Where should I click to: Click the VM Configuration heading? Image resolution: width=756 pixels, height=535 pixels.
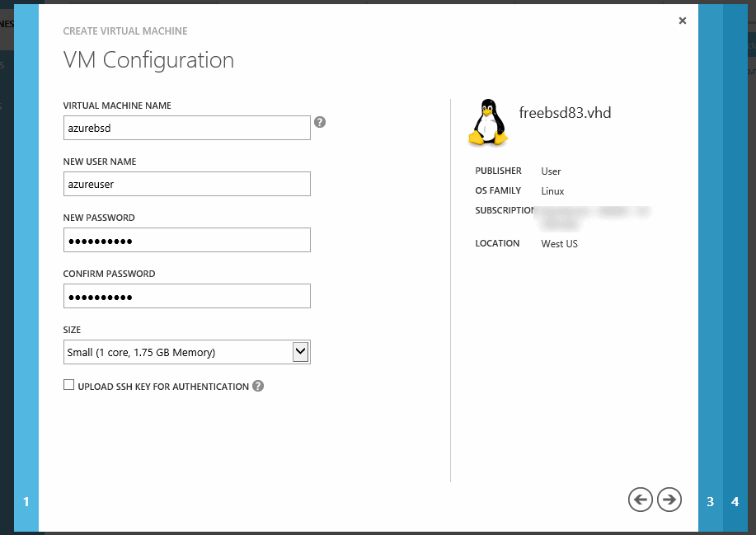[148, 60]
